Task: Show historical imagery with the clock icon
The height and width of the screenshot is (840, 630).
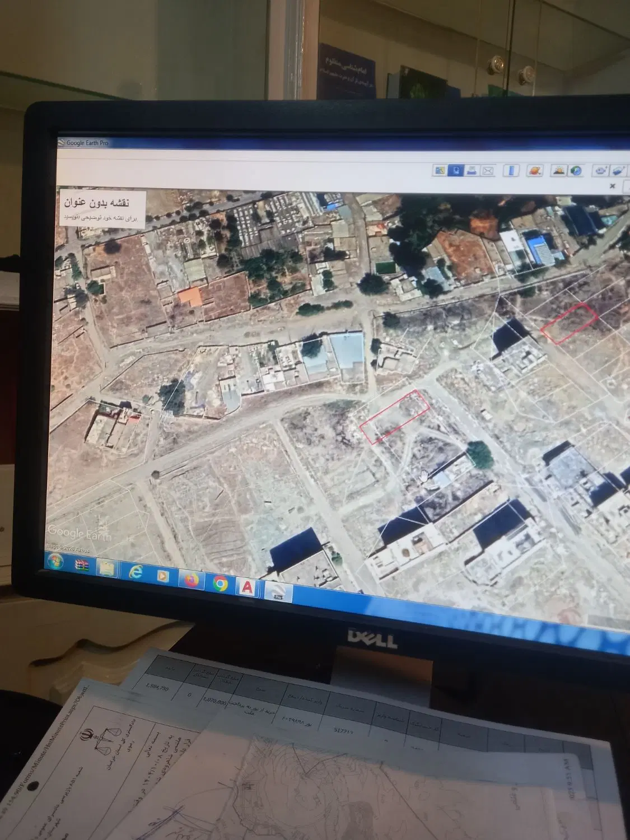Action: (575, 171)
